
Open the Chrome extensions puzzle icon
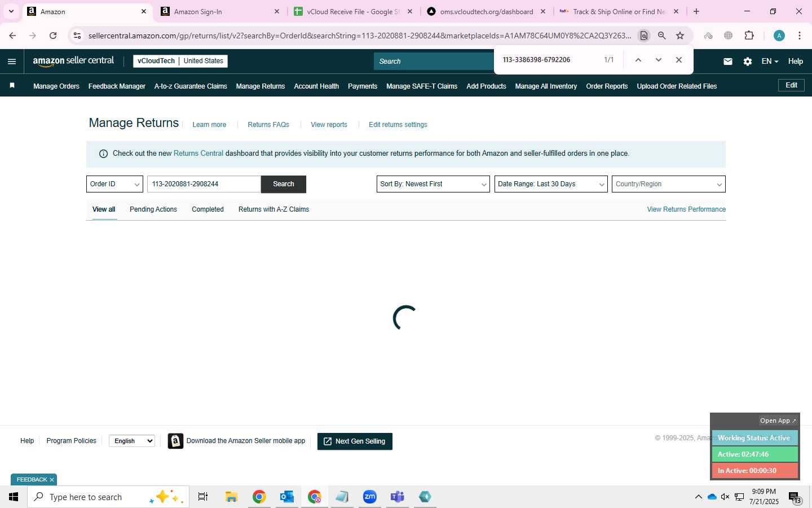tap(749, 36)
